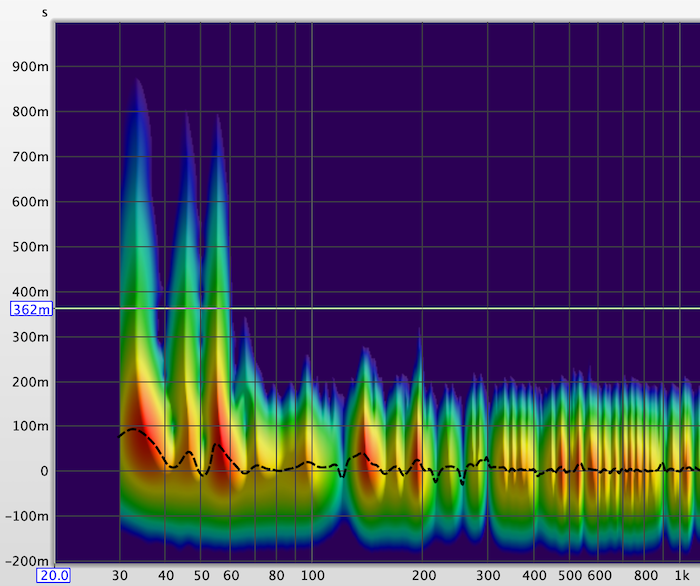The image size is (700, 586).
Task: Click the 200m time axis label
Action: 30,382
